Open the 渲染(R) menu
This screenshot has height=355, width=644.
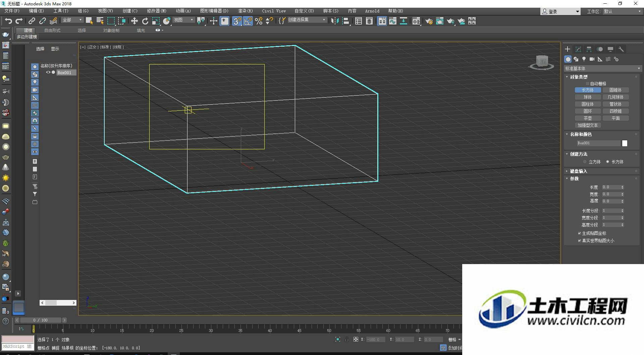point(245,11)
